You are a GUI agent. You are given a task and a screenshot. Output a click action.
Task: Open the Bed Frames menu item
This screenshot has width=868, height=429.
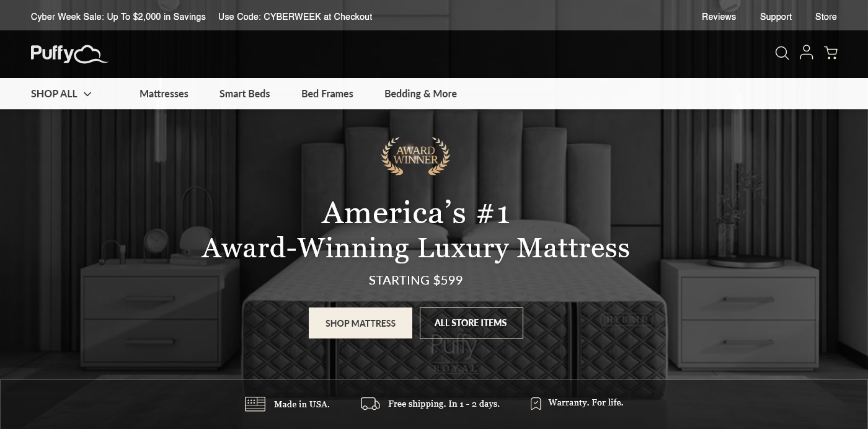point(327,94)
